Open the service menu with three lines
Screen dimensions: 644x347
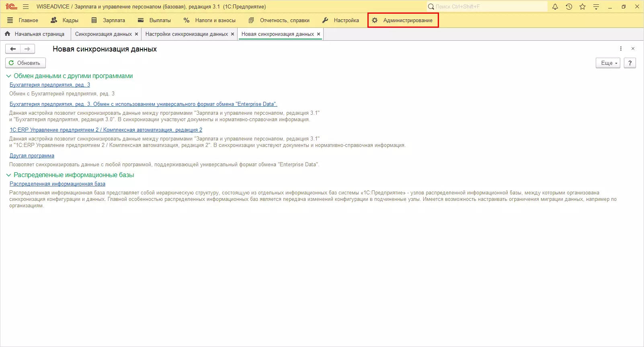click(x=26, y=6)
